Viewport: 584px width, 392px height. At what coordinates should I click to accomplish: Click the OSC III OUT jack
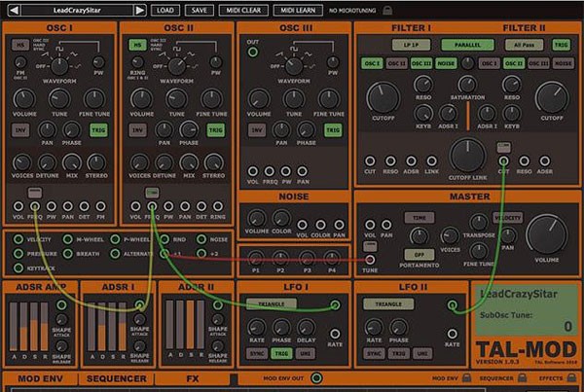point(252,52)
